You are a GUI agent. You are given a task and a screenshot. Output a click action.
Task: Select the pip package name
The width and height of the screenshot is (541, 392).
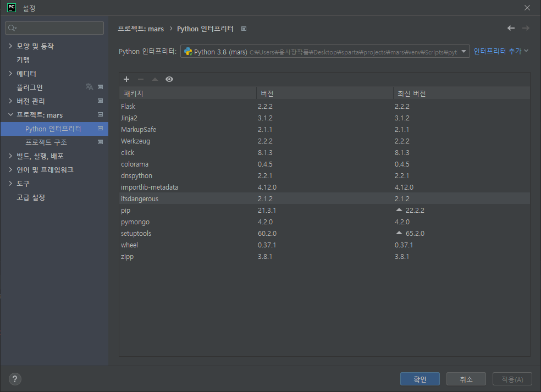point(125,211)
